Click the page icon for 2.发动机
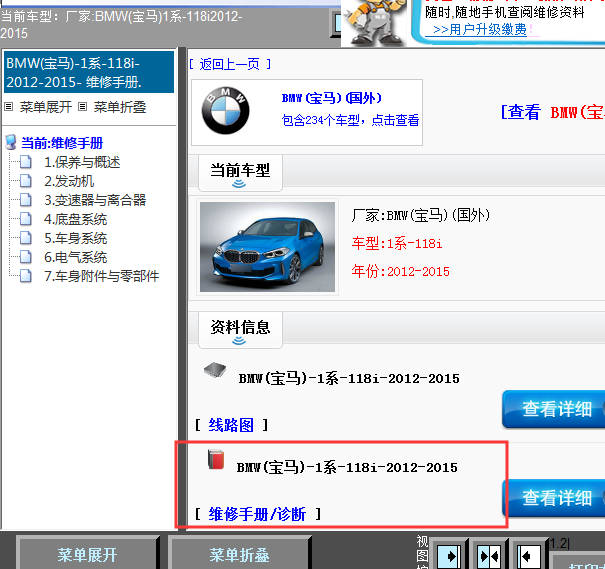 click(x=26, y=181)
